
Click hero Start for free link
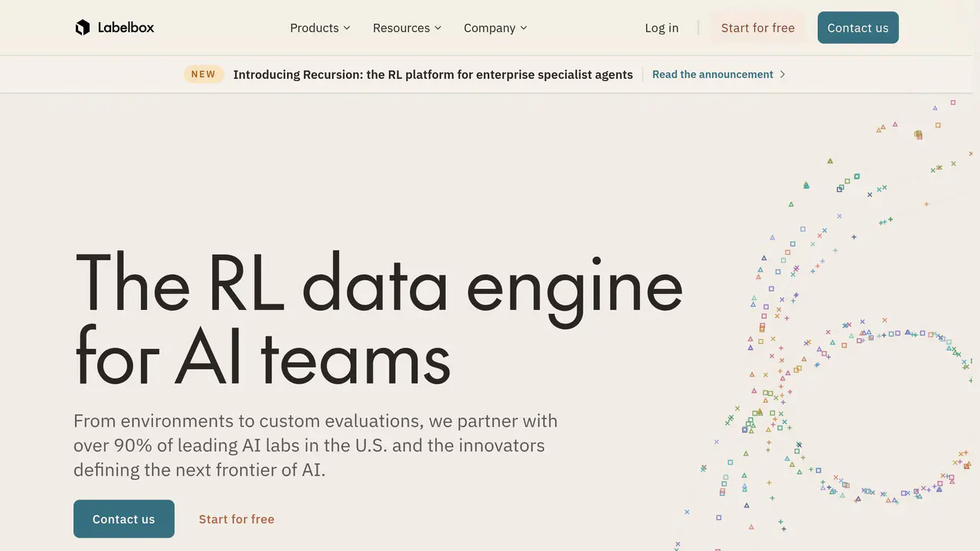237,519
